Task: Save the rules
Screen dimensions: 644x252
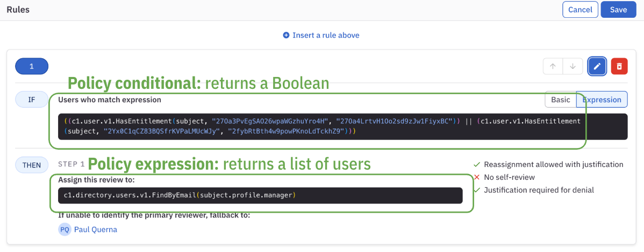Action: pos(618,10)
